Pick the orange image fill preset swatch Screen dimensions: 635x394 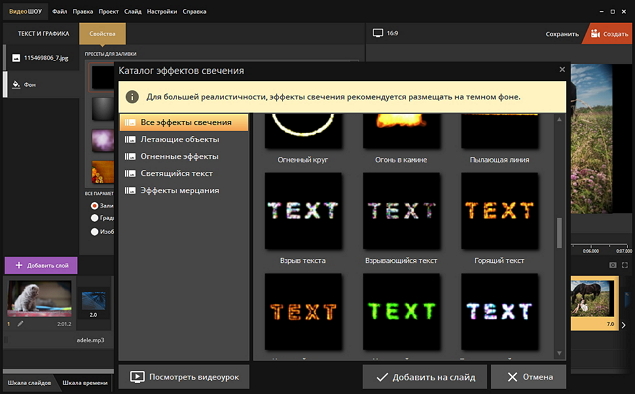pos(103,172)
